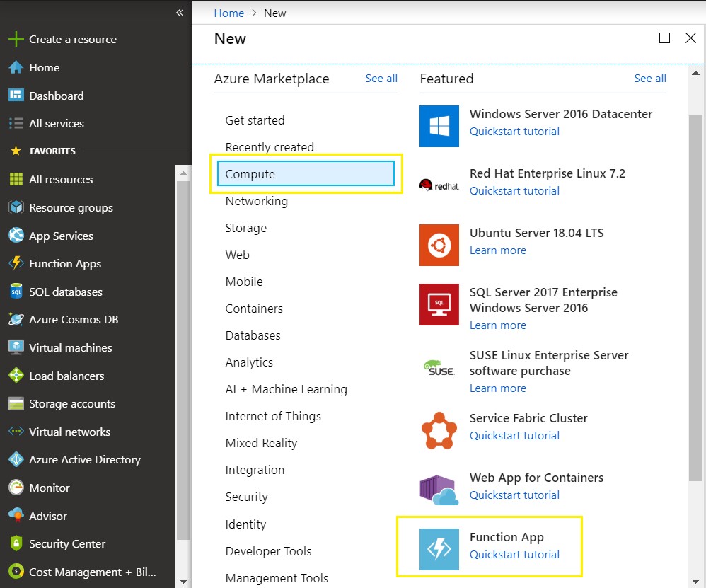Select the Function App tile icon
Screen dimensions: 706x588
439,546
